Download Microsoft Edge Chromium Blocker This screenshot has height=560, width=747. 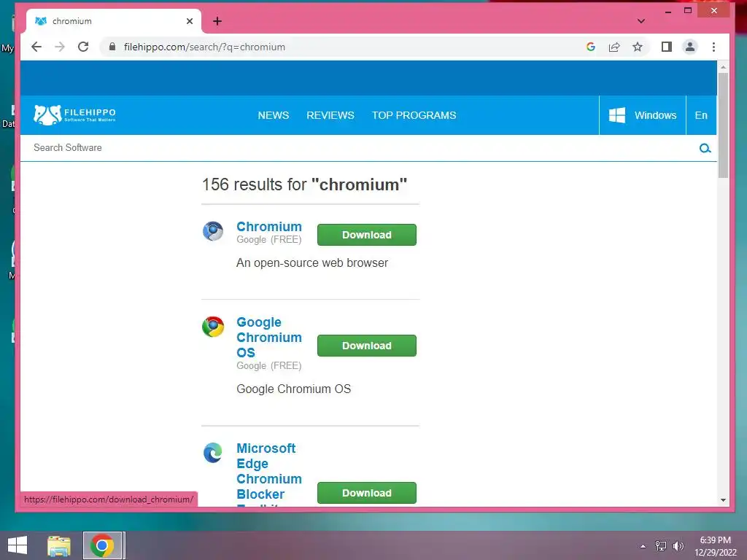pyautogui.click(x=367, y=493)
